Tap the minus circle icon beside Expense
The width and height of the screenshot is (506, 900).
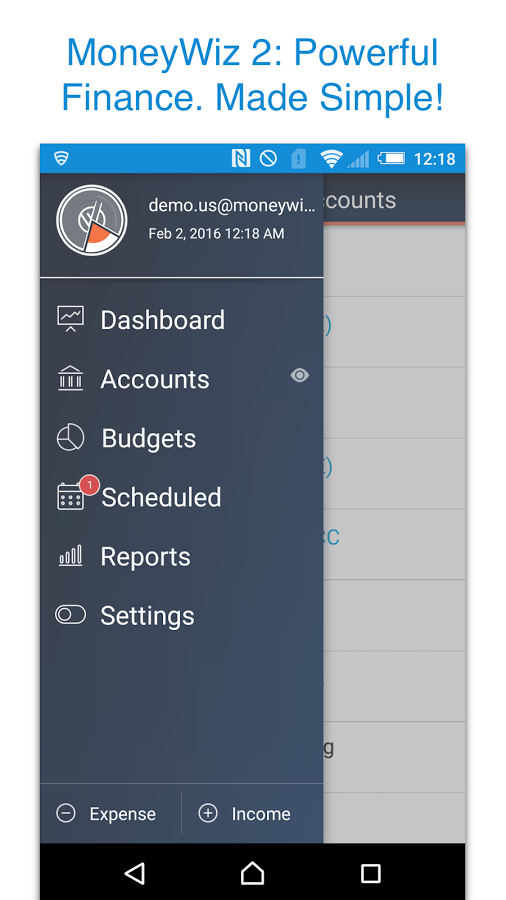[x=66, y=813]
